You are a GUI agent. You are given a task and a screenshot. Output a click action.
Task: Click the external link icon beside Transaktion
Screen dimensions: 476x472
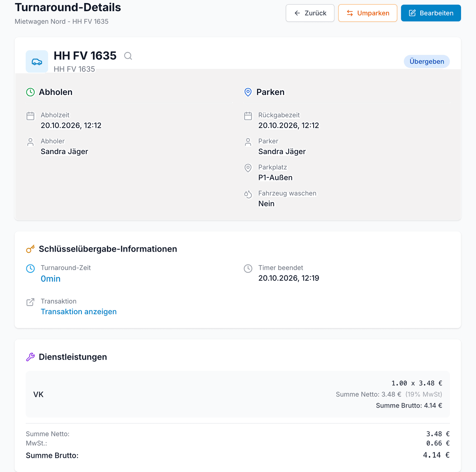(30, 302)
